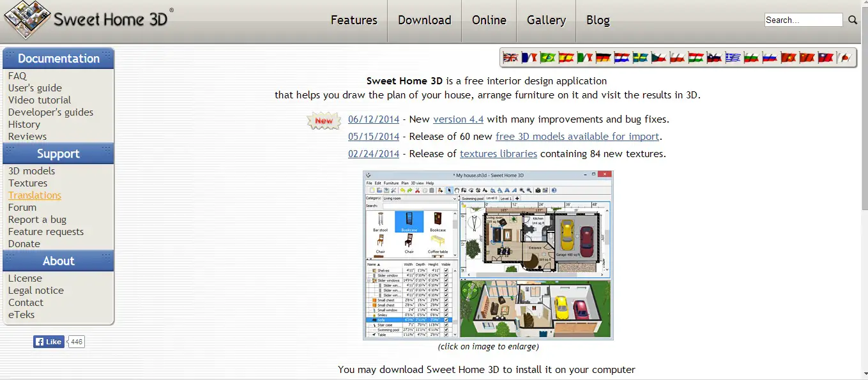Open the Contact link

pos(26,303)
